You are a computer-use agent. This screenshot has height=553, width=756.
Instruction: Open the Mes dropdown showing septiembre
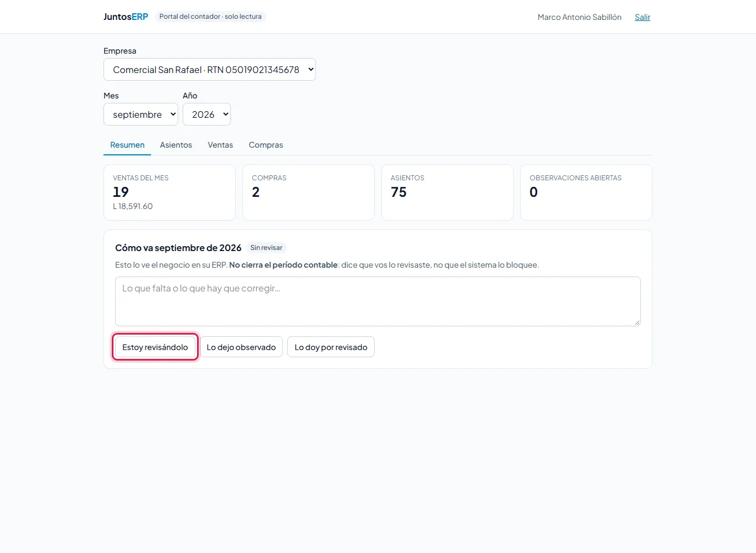click(141, 114)
